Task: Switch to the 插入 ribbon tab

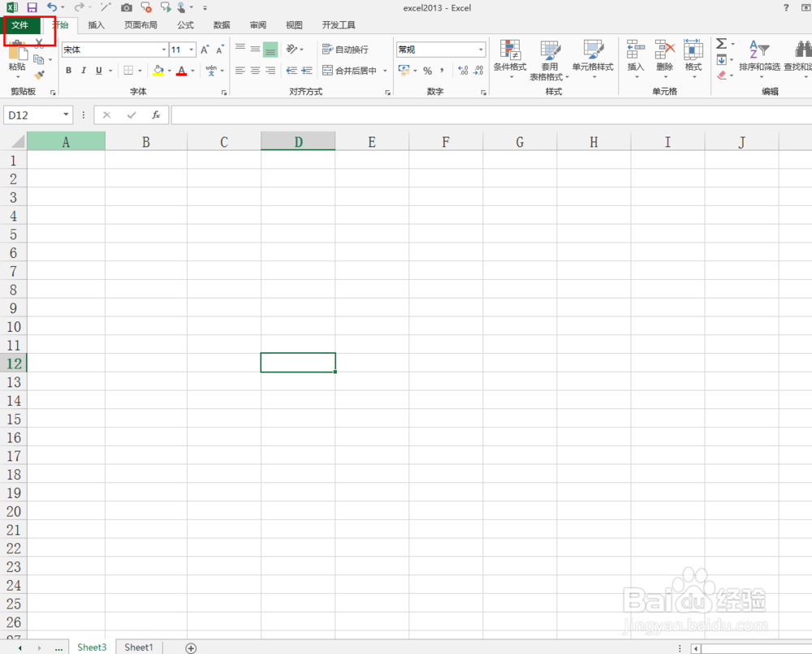Action: (x=96, y=25)
